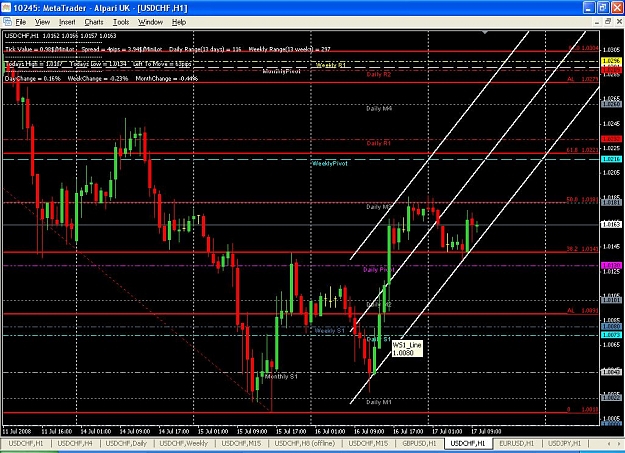Open the Tools menu

click(121, 22)
